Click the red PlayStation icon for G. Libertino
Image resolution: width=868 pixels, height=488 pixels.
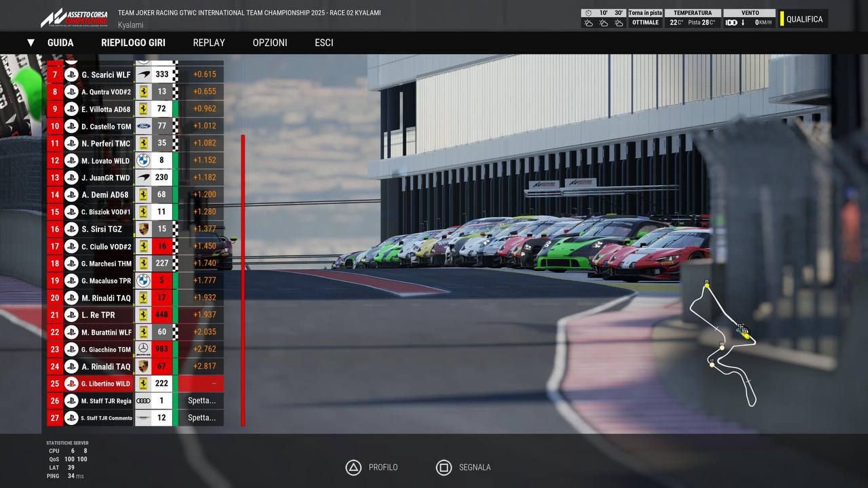(x=71, y=384)
